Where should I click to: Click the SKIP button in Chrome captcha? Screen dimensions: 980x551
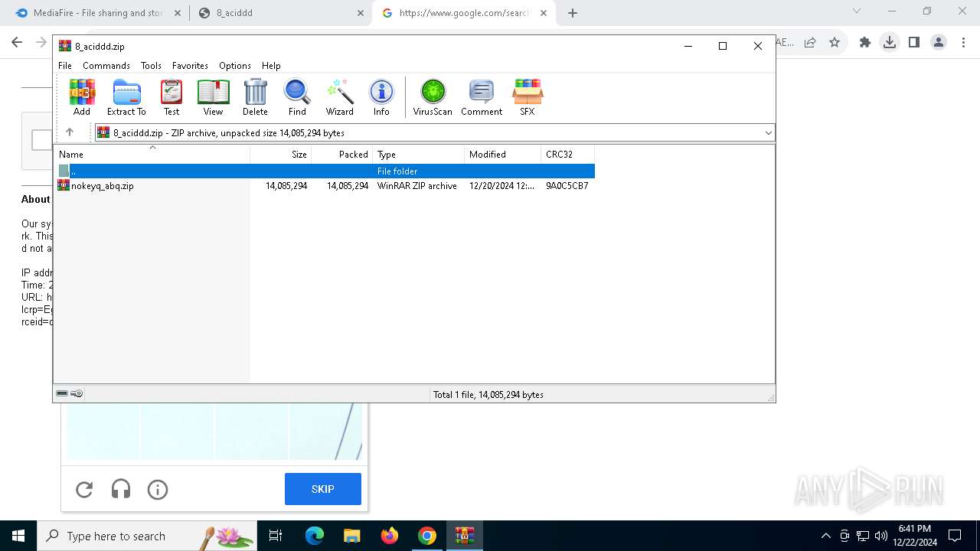click(x=322, y=489)
